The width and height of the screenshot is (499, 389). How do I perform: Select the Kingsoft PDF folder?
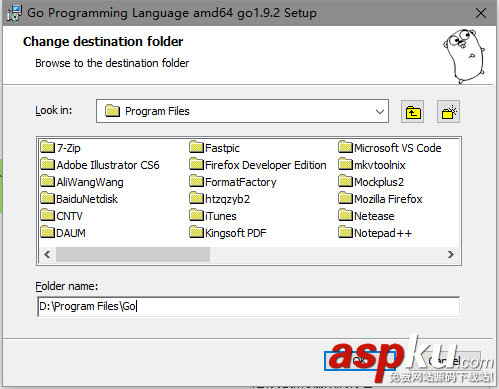(x=228, y=233)
